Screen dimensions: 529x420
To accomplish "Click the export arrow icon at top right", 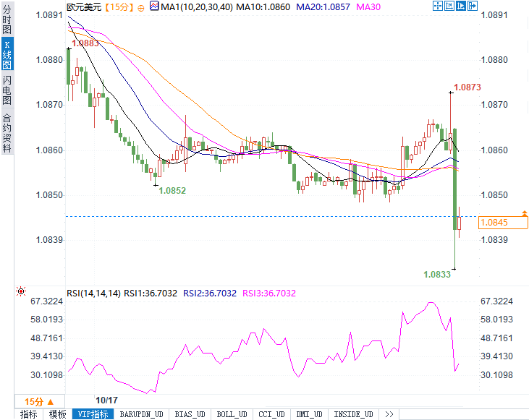I will [473, 6].
